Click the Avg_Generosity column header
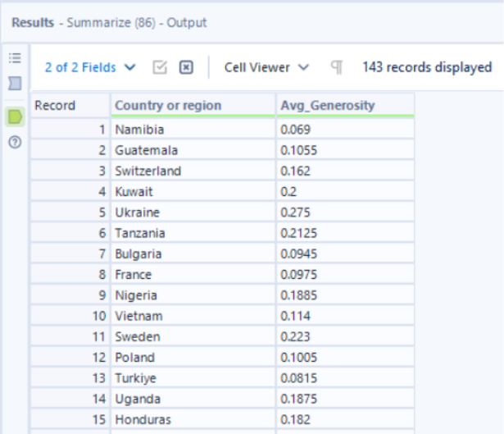504x434 pixels. click(345, 106)
